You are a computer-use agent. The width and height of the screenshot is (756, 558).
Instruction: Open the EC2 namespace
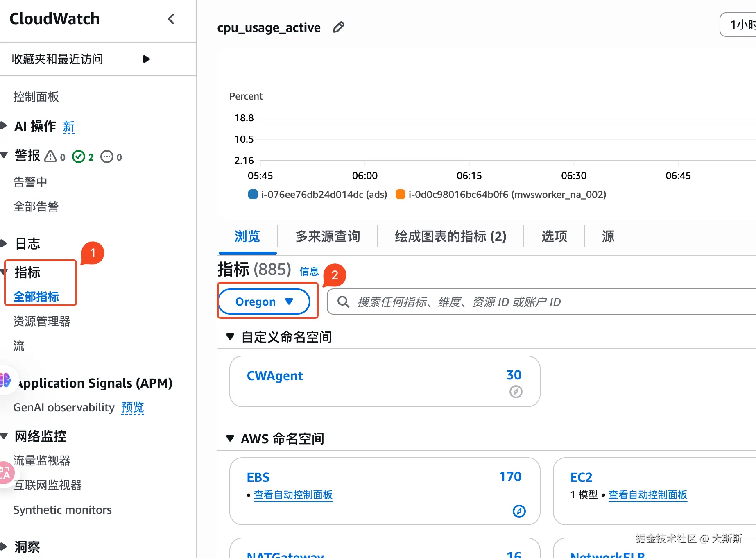click(581, 477)
